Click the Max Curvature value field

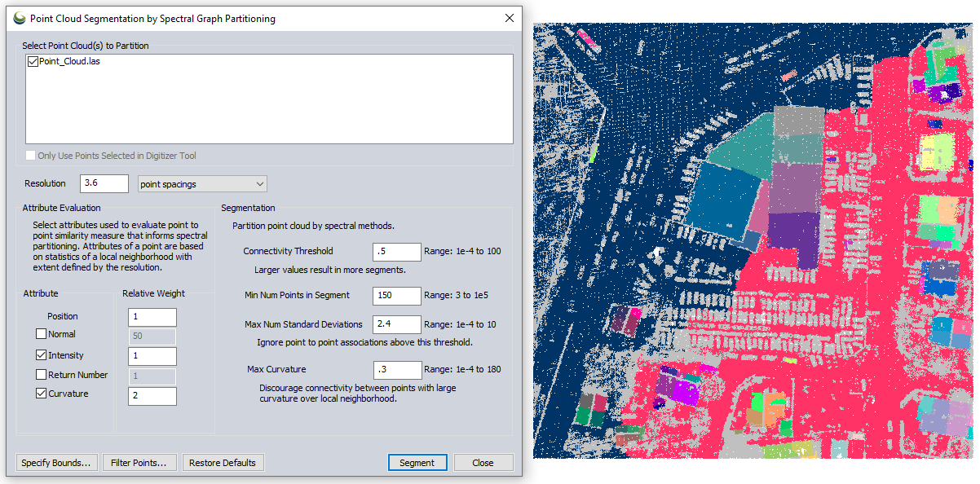[397, 370]
